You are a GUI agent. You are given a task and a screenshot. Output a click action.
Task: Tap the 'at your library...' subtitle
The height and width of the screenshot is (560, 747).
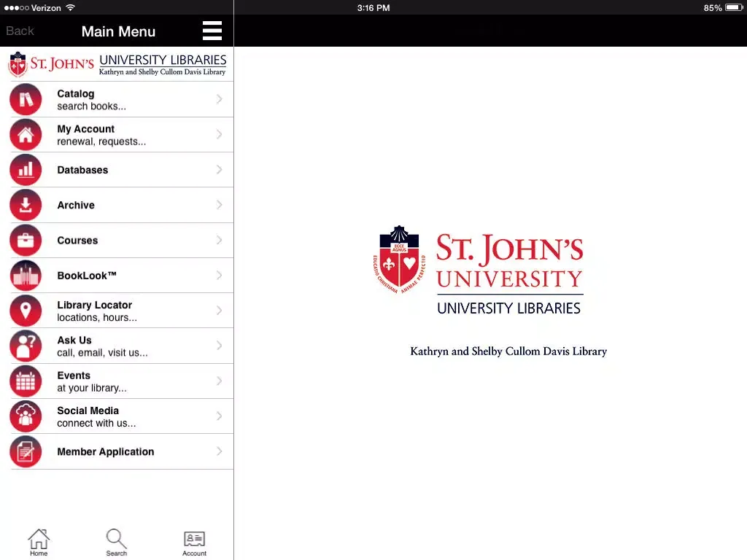[x=91, y=388]
